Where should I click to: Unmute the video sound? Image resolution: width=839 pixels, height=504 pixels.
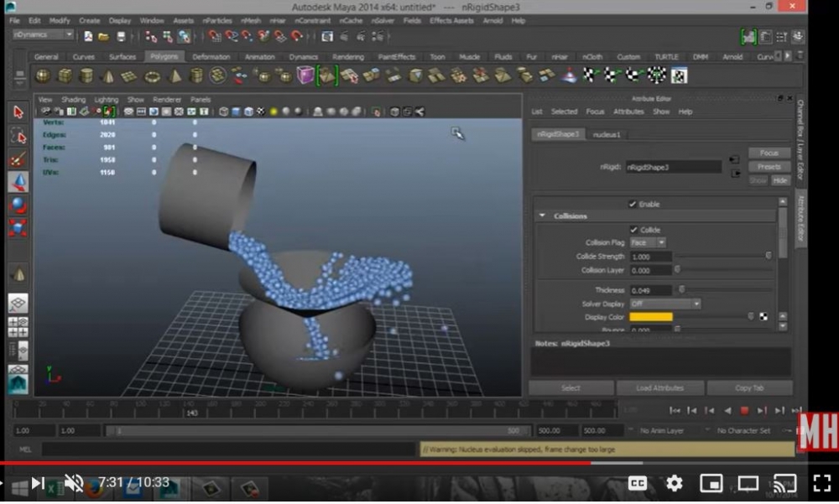click(x=74, y=483)
